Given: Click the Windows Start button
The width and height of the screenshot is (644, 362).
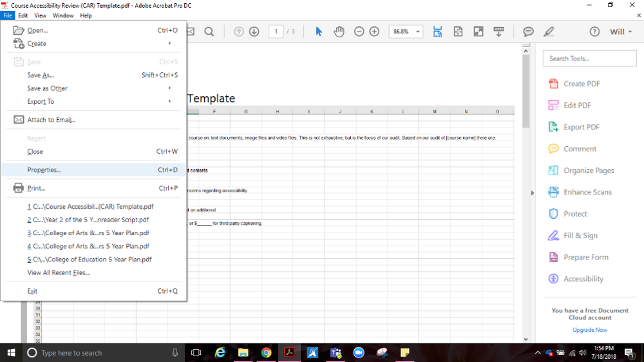Looking at the screenshot, I should (x=11, y=353).
